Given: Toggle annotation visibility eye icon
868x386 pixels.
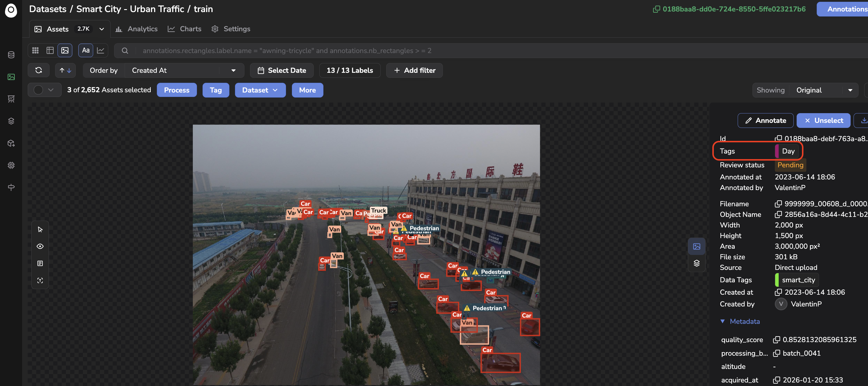Looking at the screenshot, I should 40,247.
